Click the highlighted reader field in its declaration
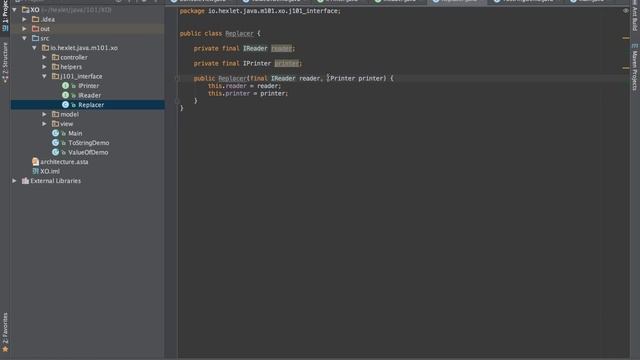 282,49
